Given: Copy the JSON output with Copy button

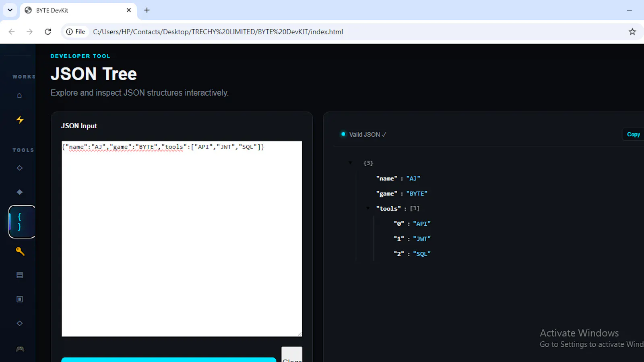Looking at the screenshot, I should (633, 134).
